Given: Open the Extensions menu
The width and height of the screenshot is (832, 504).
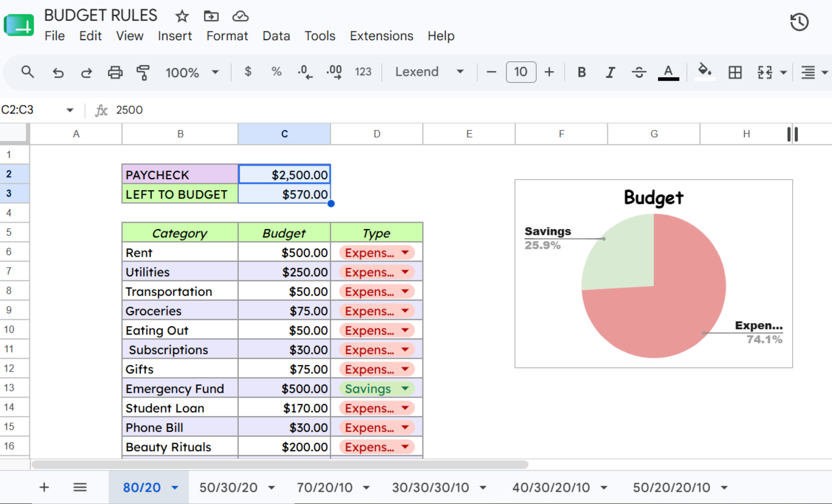Looking at the screenshot, I should [382, 36].
